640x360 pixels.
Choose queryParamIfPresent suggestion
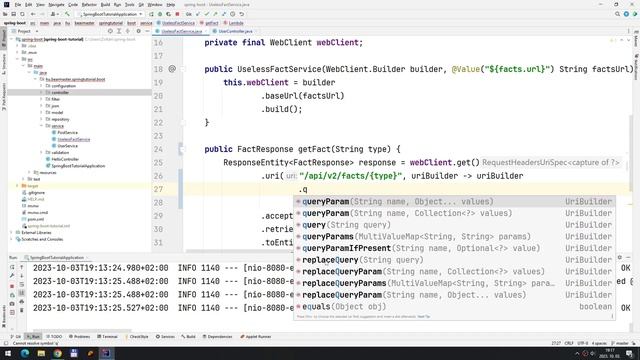[x=454, y=248]
